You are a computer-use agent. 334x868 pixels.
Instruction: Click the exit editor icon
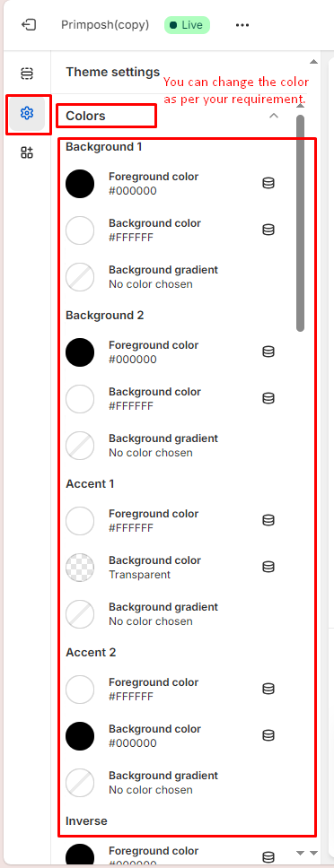pos(29,25)
